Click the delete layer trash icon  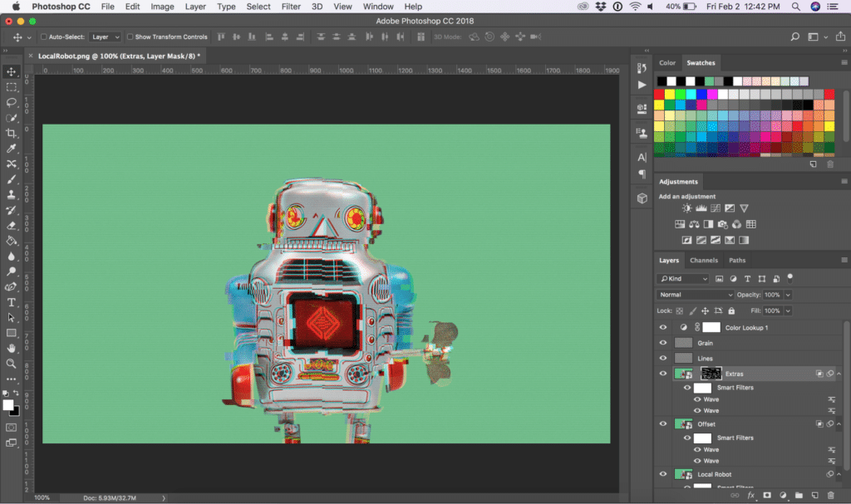[829, 496]
